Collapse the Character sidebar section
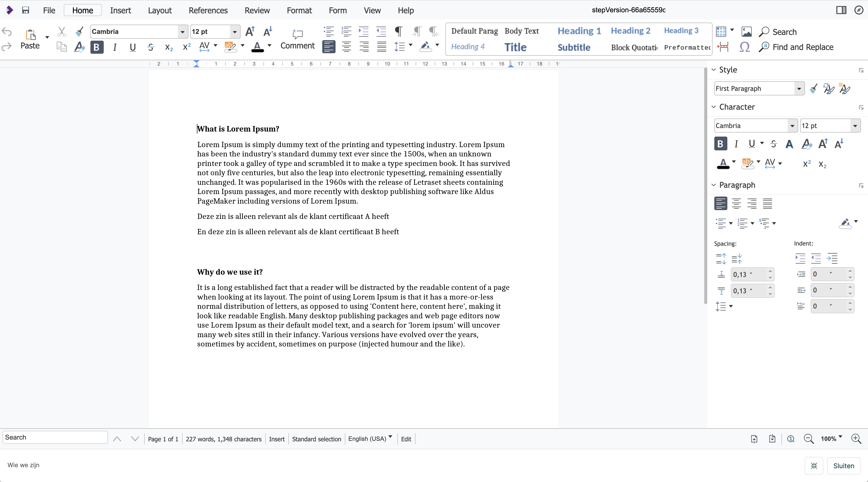The image size is (868, 482). tap(714, 107)
